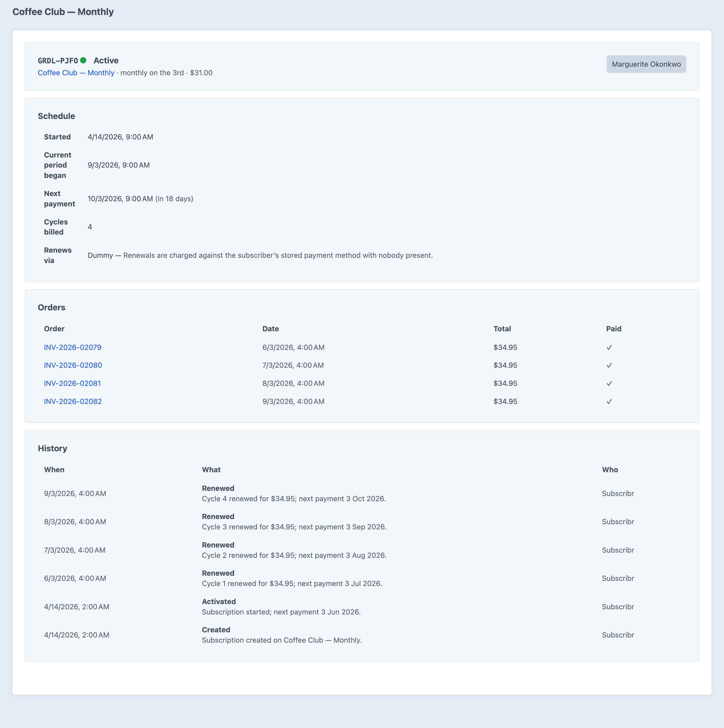Click the History section heading
The width and height of the screenshot is (724, 728).
52,448
